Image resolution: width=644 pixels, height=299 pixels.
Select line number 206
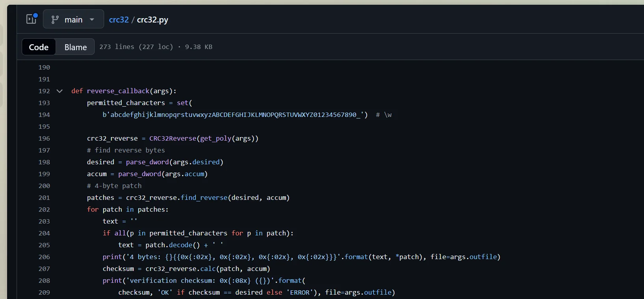pyautogui.click(x=44, y=257)
